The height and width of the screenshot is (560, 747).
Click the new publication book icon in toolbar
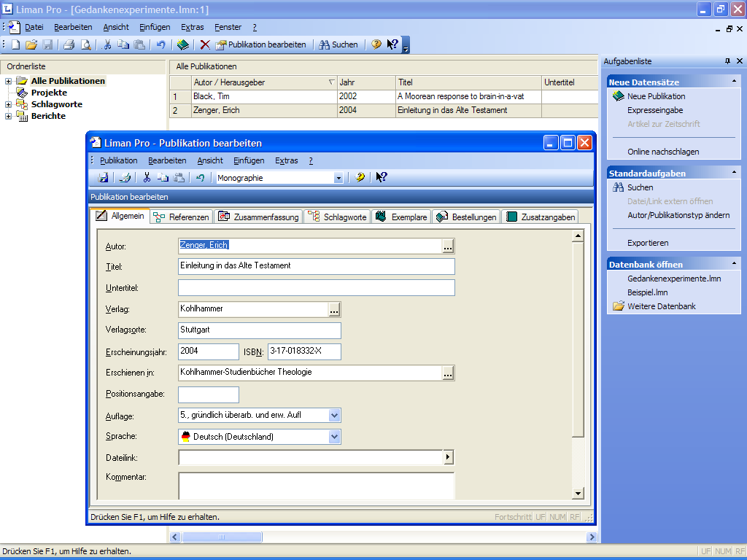point(182,44)
